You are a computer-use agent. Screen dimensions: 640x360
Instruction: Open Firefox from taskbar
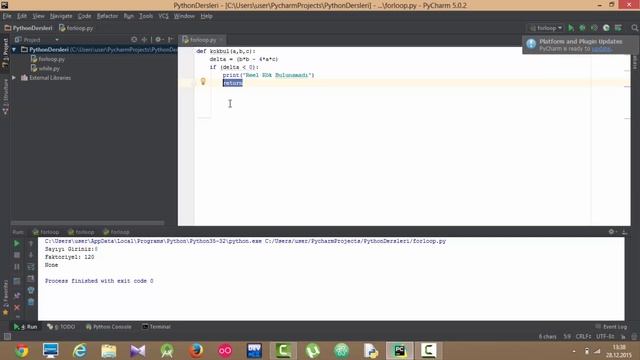(196, 351)
